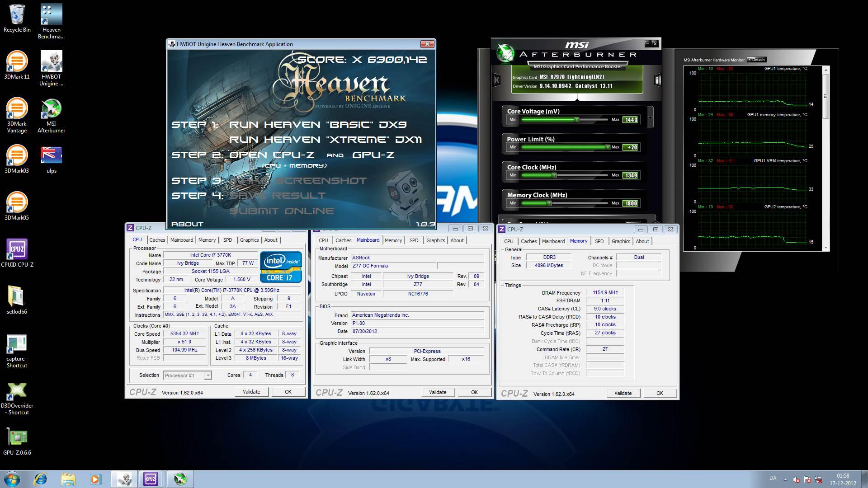
Task: Click OK in the right CPU-Z window
Action: pos(660,393)
